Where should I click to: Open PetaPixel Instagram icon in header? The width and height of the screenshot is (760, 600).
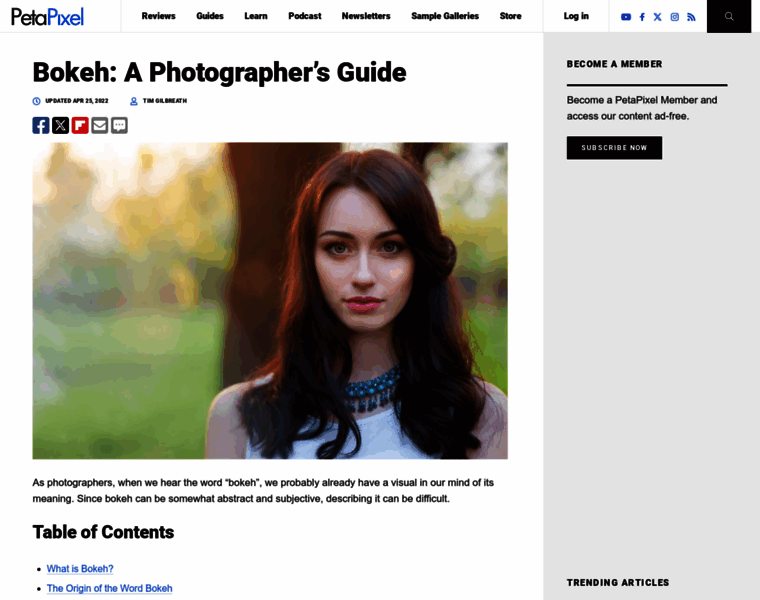click(674, 17)
